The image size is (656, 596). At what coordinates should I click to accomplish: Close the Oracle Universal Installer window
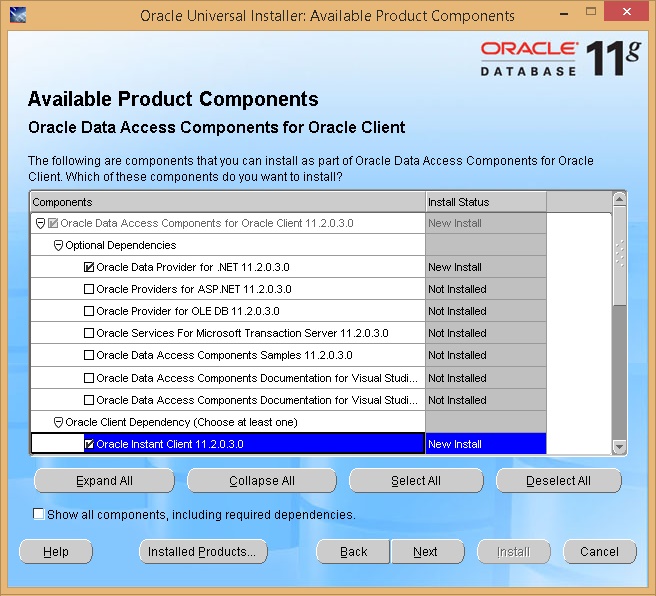point(627,12)
